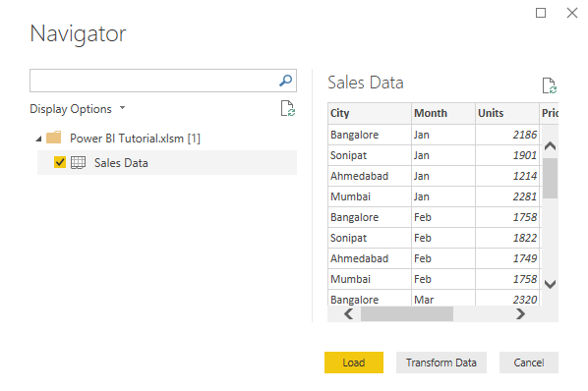
Task: Maximize the Navigator window
Action: [541, 13]
